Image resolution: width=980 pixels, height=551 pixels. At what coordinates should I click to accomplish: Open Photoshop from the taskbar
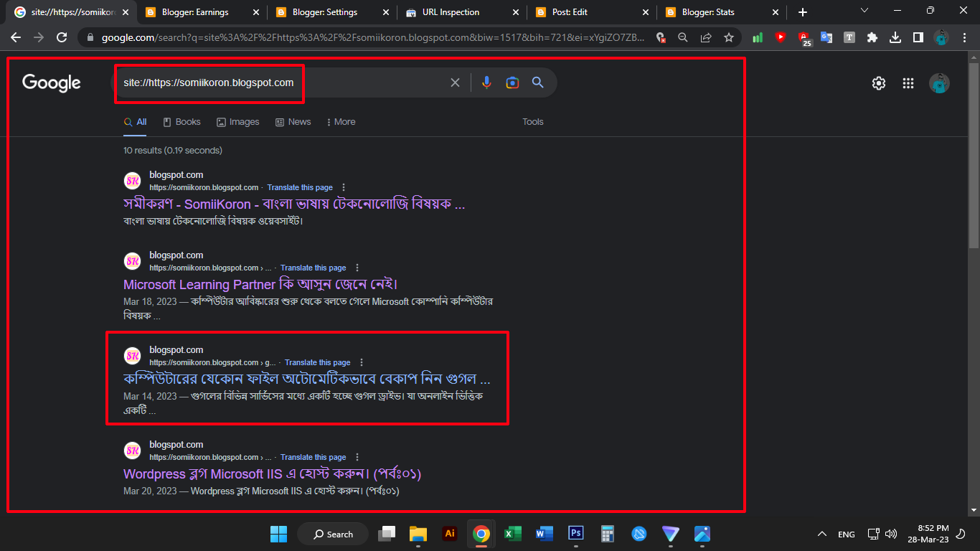(576, 534)
